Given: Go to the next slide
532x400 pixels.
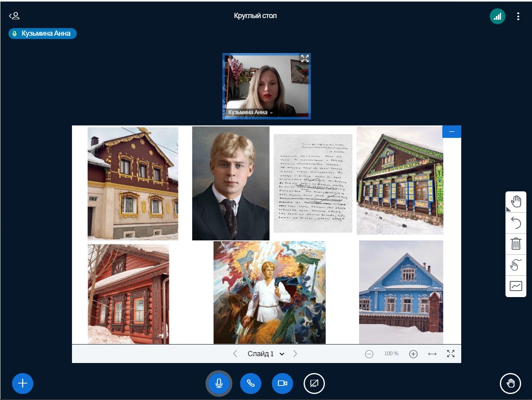Looking at the screenshot, I should 295,354.
